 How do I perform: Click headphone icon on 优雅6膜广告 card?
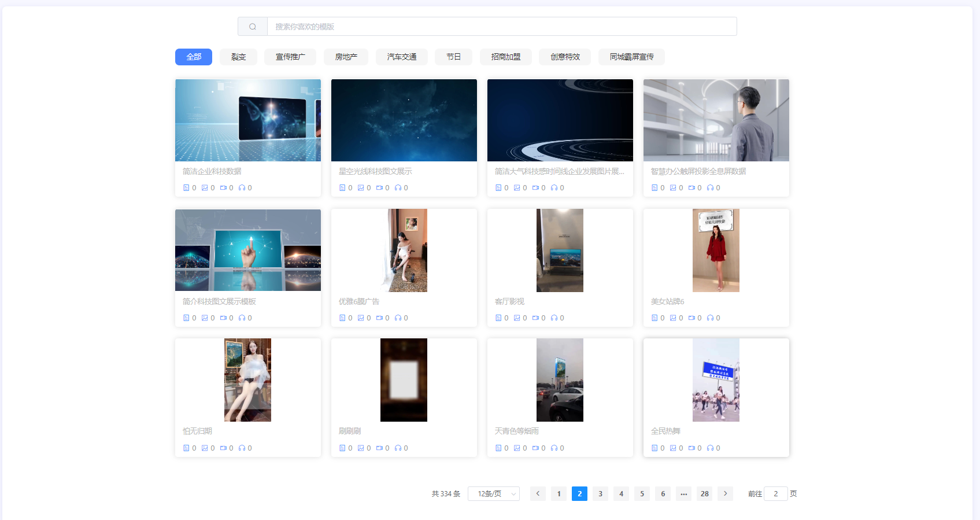coord(398,318)
